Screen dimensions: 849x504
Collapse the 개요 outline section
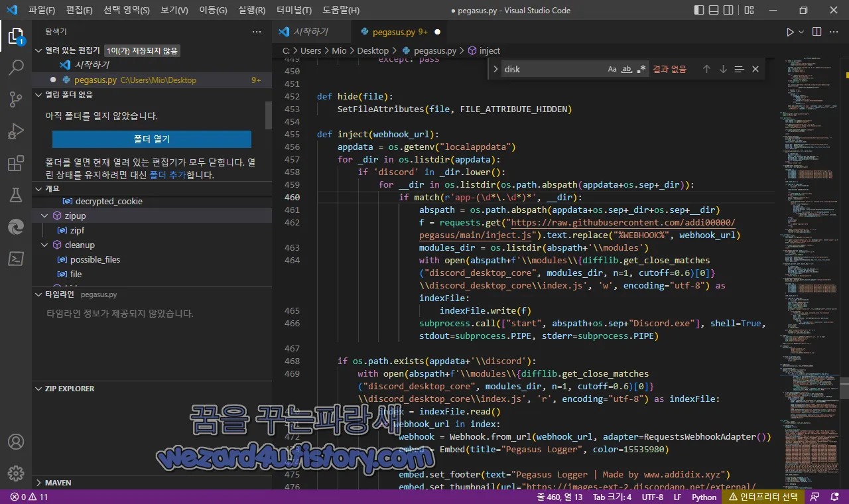click(x=38, y=189)
